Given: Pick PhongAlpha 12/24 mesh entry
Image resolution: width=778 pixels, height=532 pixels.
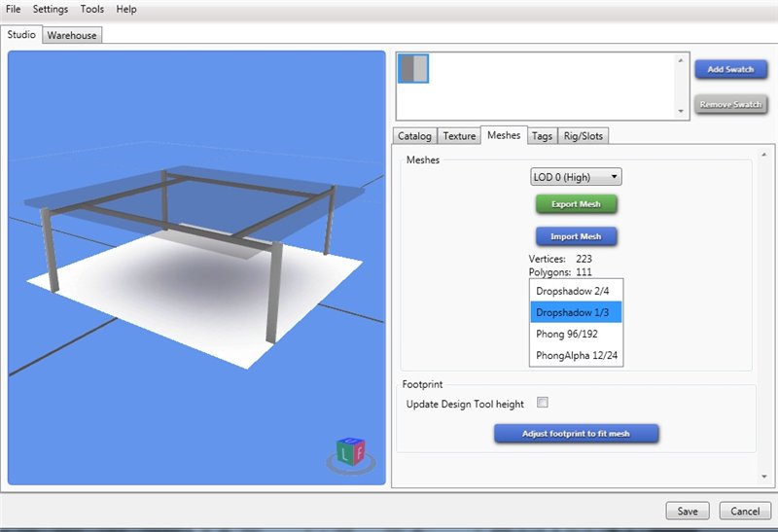Looking at the screenshot, I should pos(575,356).
